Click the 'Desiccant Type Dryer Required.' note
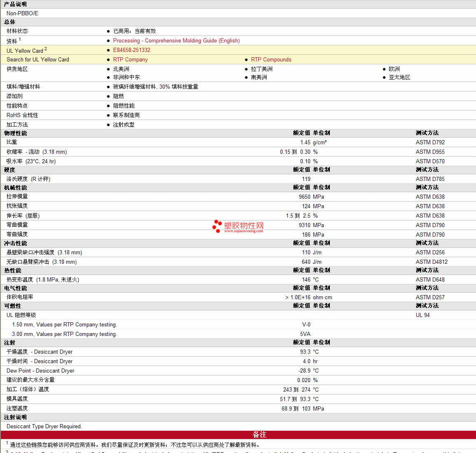 pos(44,426)
